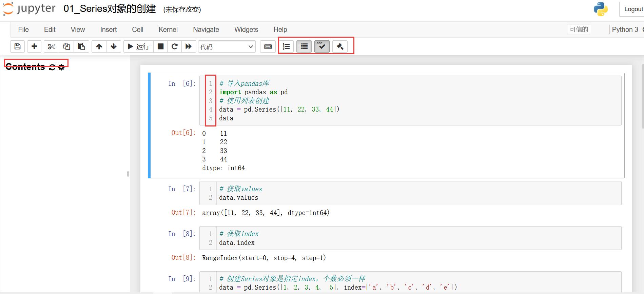Refresh the Contents sidebar icon

(x=52, y=67)
